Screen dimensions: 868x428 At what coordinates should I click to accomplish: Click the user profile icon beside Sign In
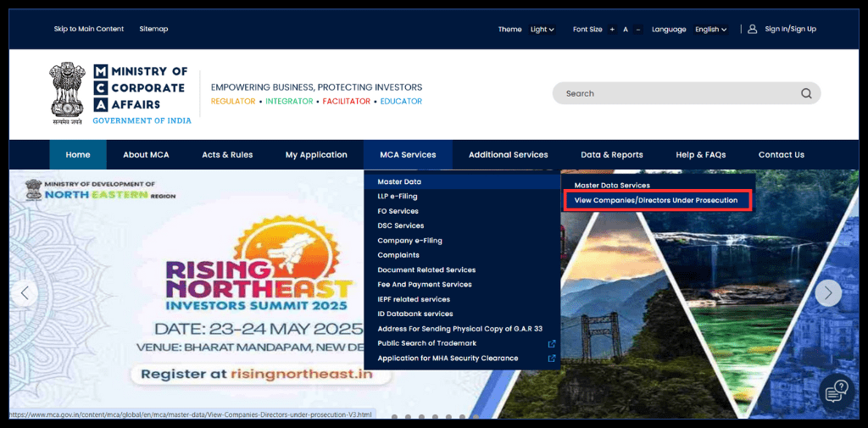tap(752, 29)
